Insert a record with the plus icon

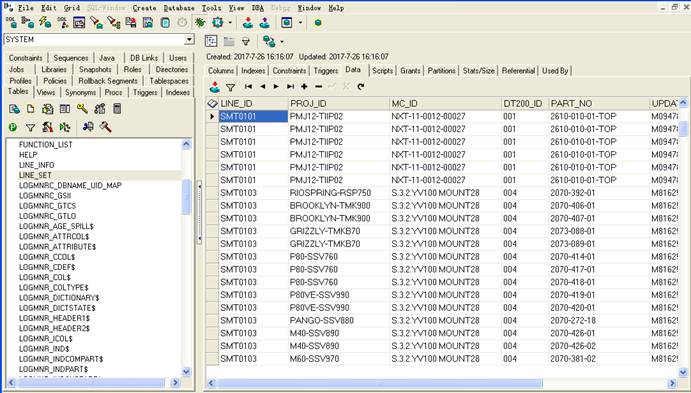click(304, 87)
